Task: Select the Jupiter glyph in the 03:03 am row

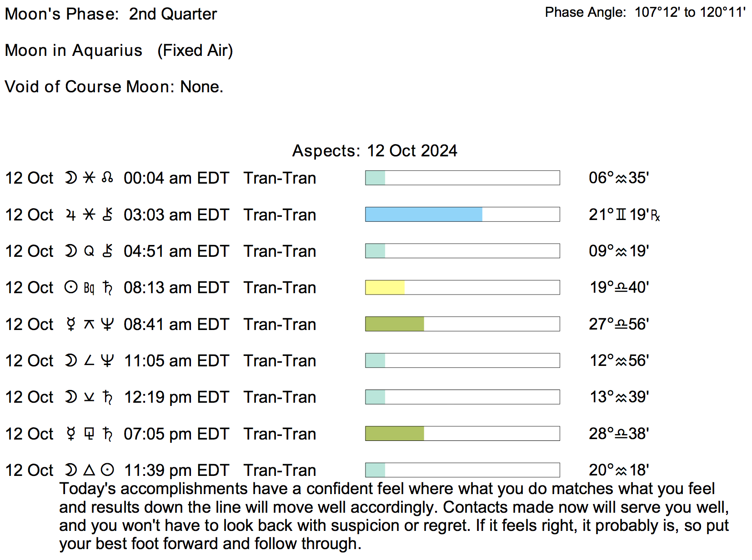Action: point(70,215)
